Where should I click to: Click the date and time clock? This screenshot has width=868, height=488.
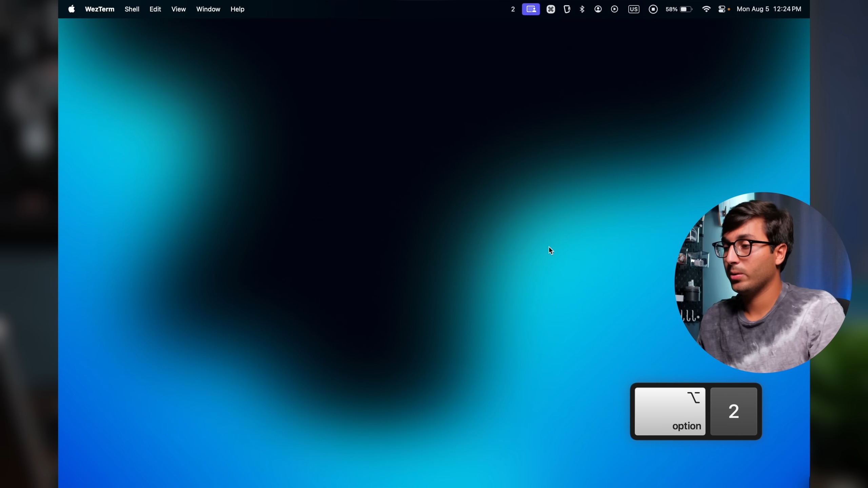pos(769,9)
